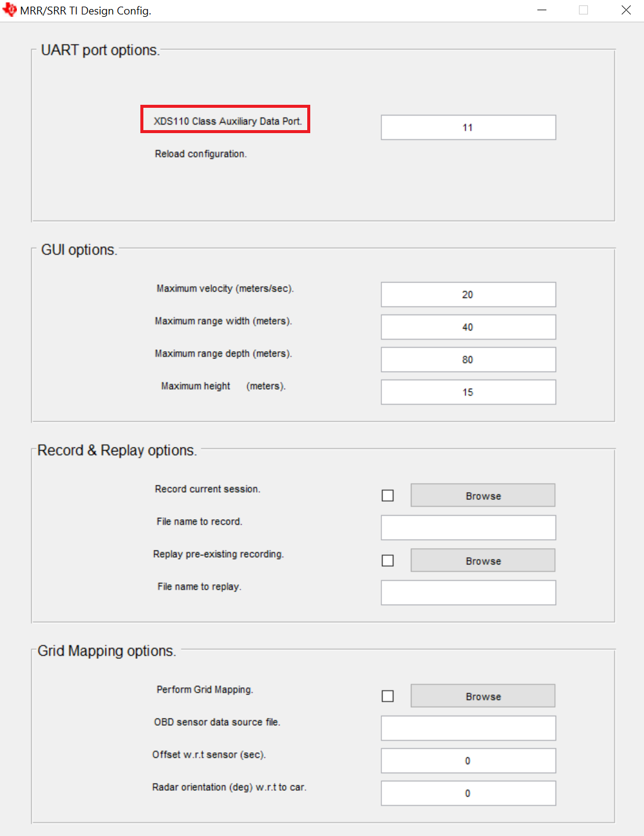Click the 'Offset w.r.t sensor (sec).' label
Image resolution: width=644 pixels, height=836 pixels.
click(209, 755)
